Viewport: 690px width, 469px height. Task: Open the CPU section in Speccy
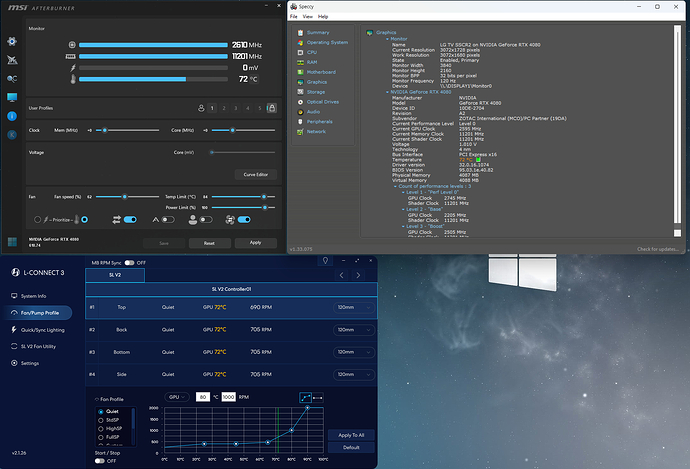coord(312,52)
